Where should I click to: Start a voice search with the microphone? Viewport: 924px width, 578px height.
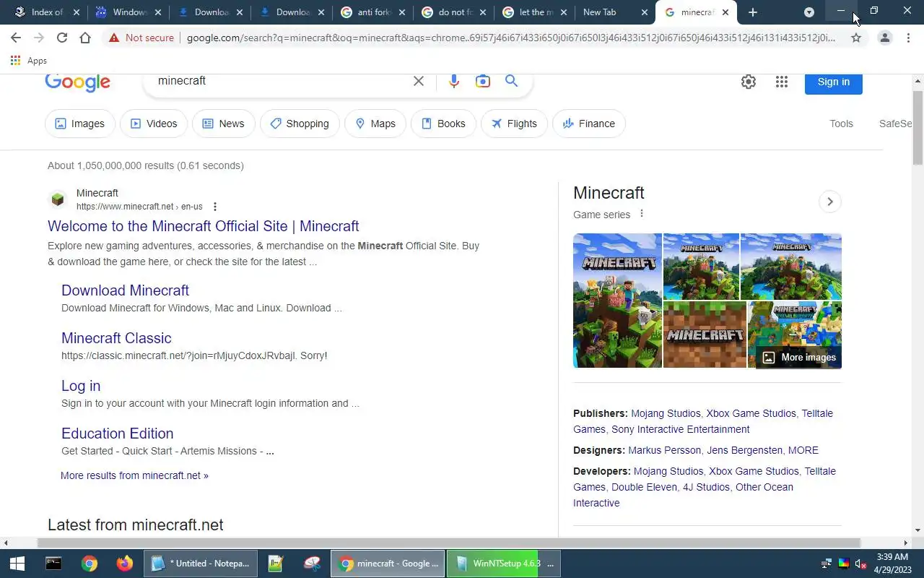pyautogui.click(x=453, y=81)
